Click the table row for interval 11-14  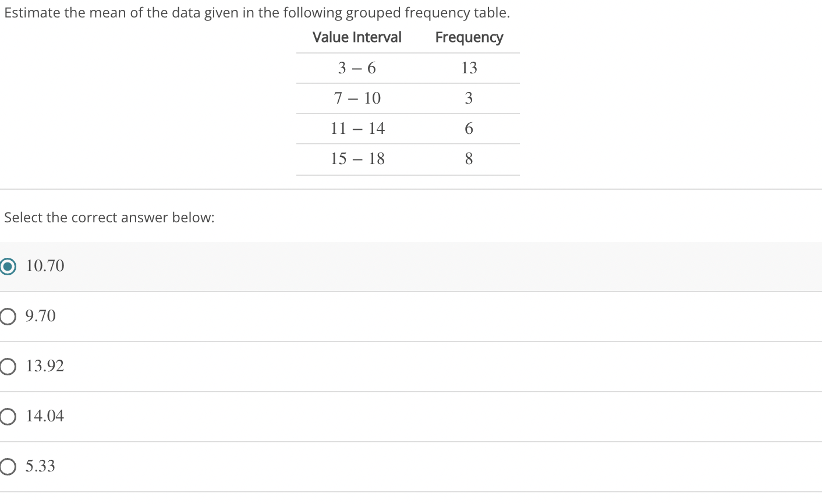[x=357, y=129]
